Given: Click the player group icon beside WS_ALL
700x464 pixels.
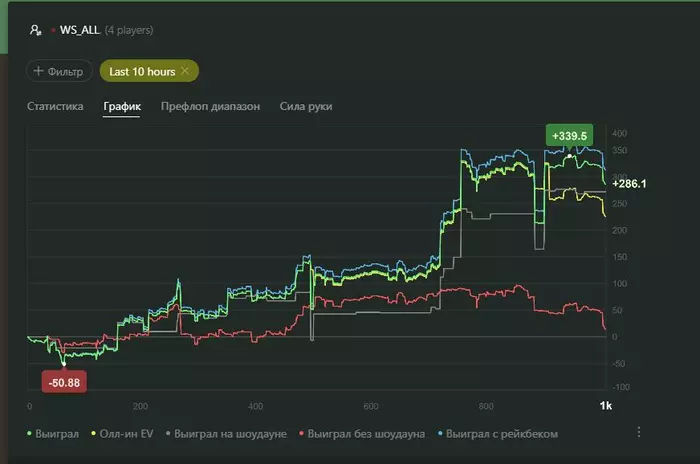Looking at the screenshot, I should [x=36, y=30].
